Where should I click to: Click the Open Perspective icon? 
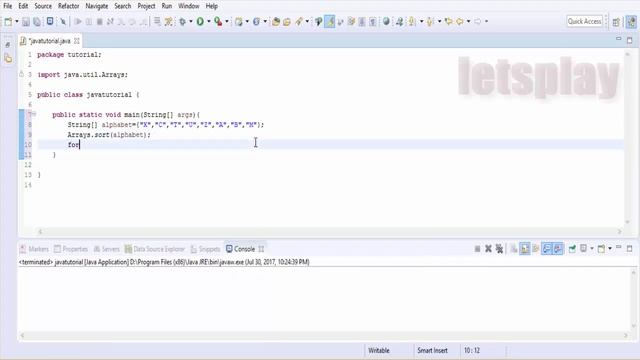[616, 22]
